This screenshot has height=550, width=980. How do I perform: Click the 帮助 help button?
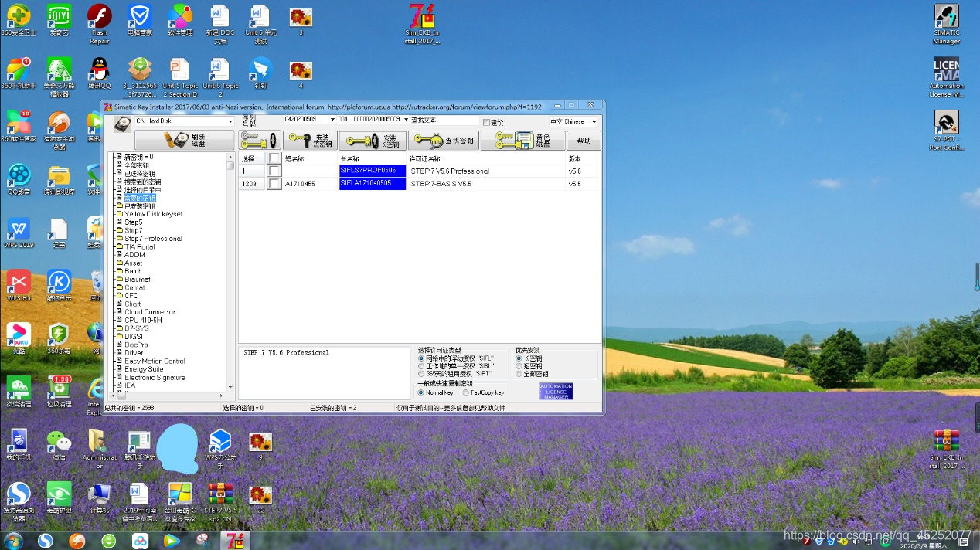pos(584,141)
